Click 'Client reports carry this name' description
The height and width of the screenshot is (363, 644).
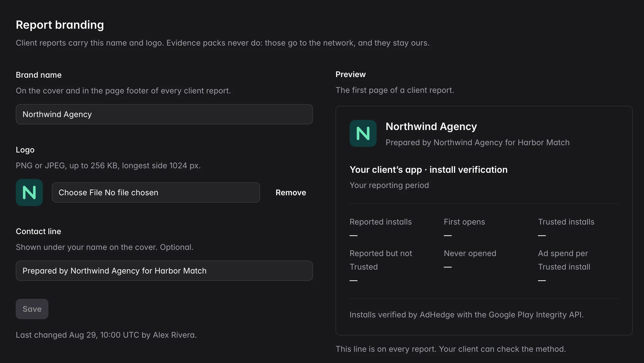tap(223, 43)
